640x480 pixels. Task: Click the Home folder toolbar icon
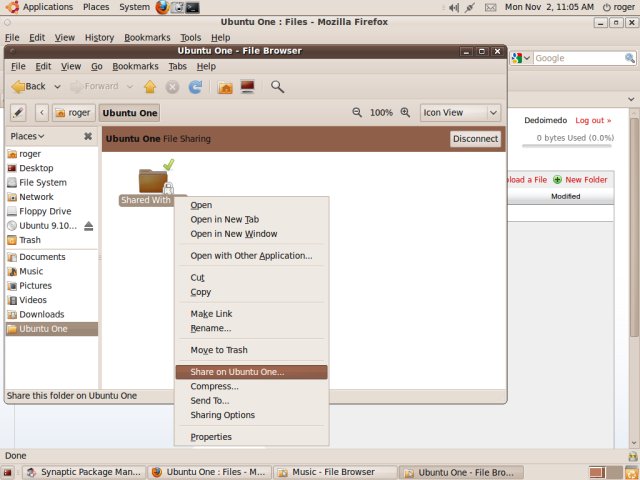pyautogui.click(x=225, y=87)
